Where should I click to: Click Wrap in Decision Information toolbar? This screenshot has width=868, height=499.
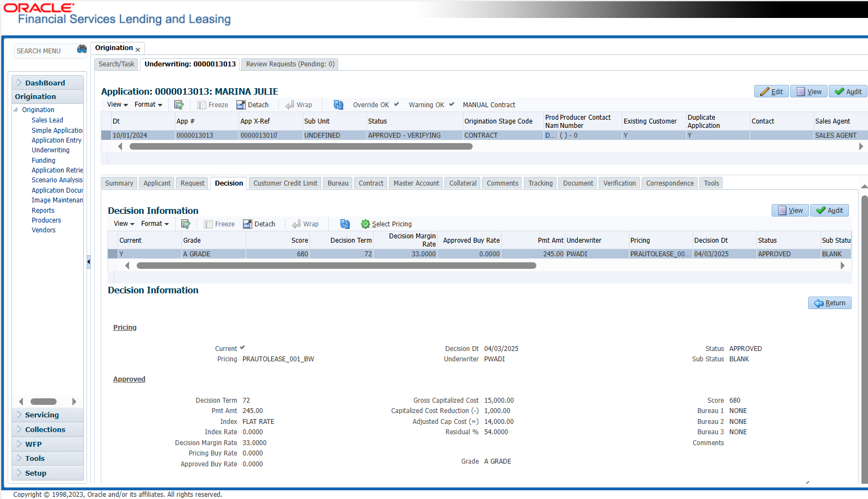coord(305,224)
